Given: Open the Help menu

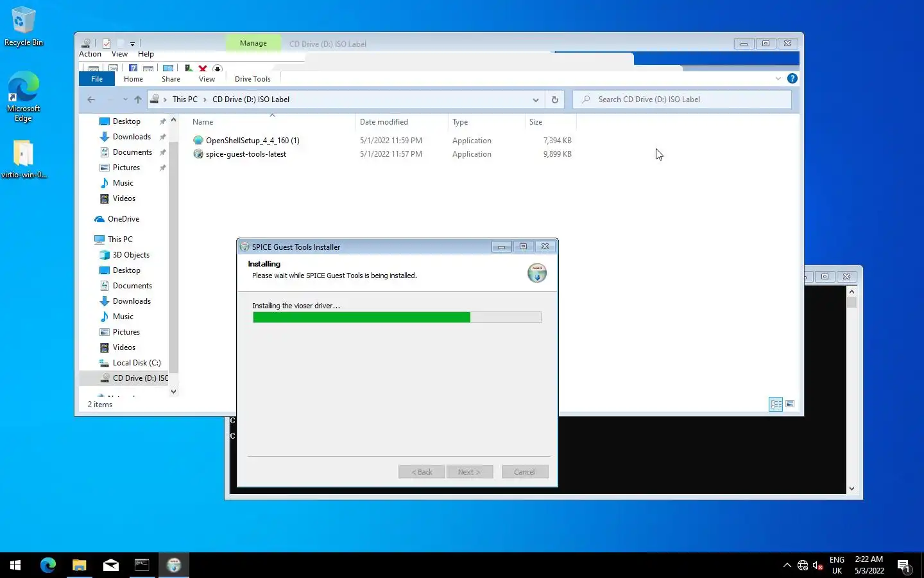Looking at the screenshot, I should 146,54.
